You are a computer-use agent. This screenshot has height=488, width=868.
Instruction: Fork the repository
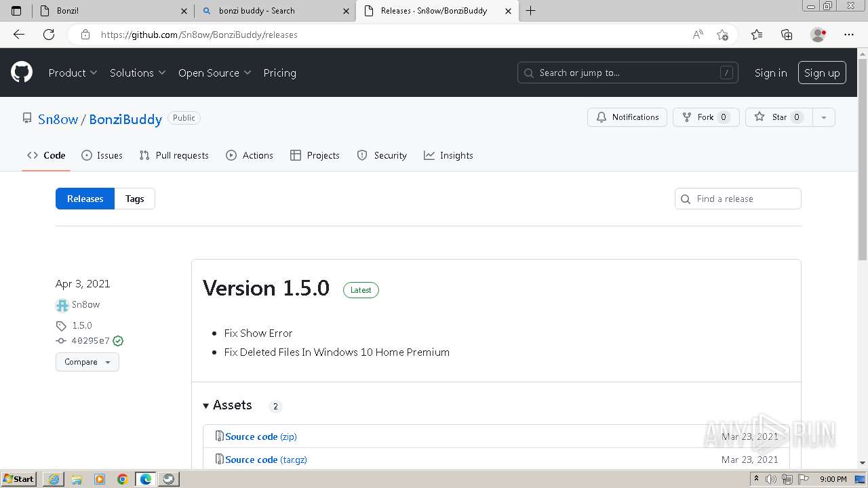tap(705, 117)
